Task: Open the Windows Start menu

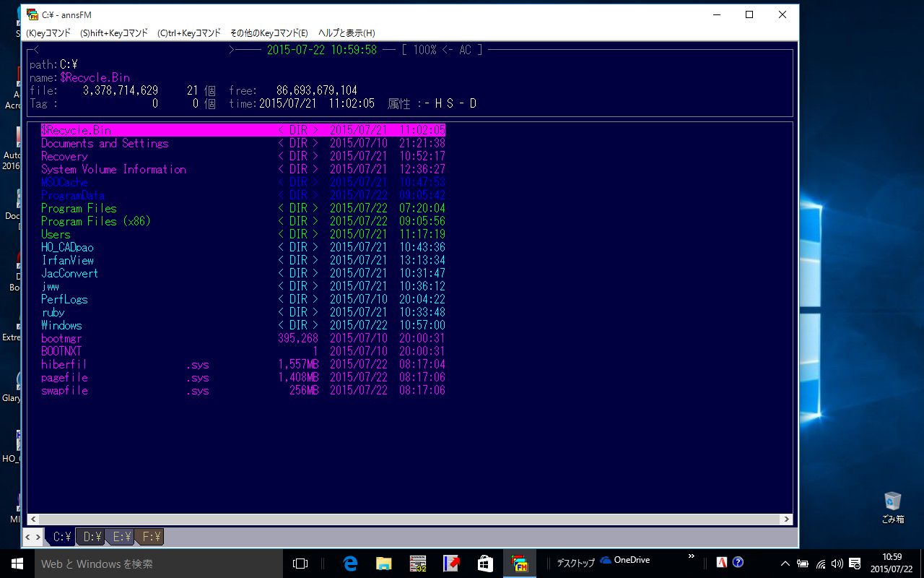Action: [x=17, y=563]
